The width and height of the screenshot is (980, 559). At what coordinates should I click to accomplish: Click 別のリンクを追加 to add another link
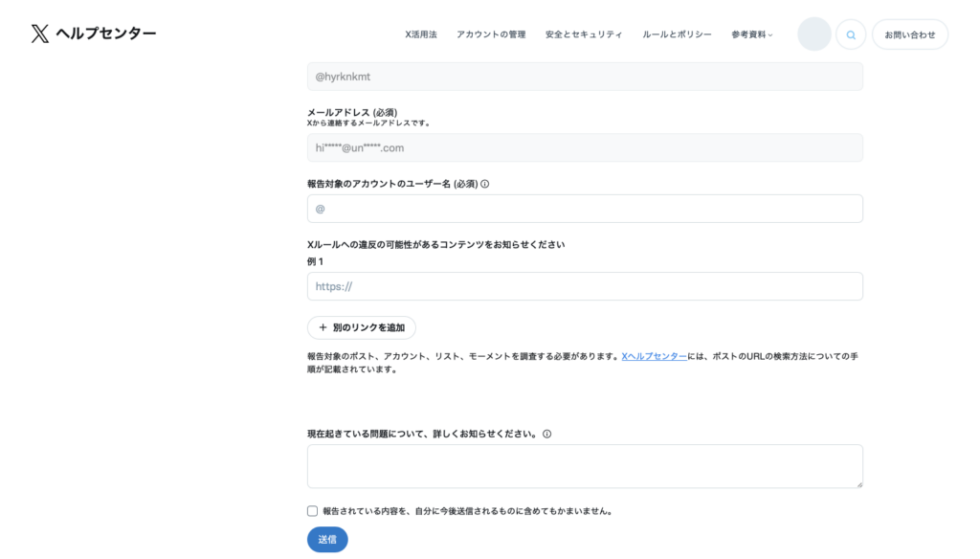tap(361, 327)
